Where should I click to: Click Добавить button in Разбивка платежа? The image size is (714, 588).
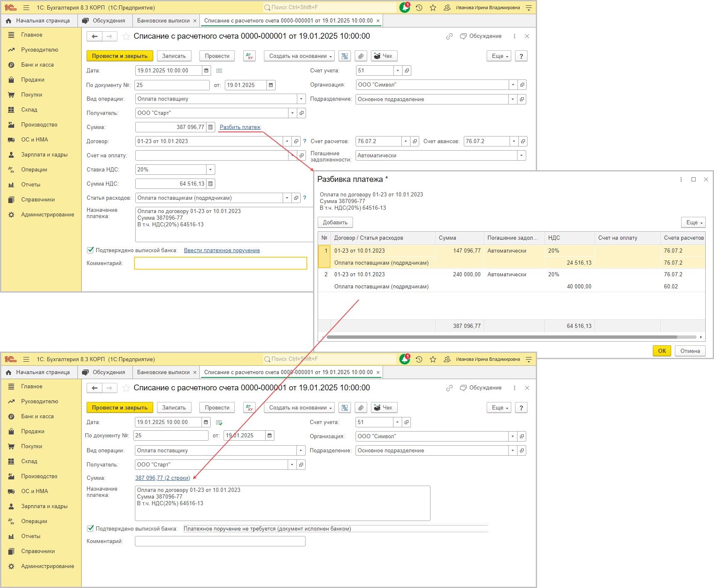[x=335, y=223]
